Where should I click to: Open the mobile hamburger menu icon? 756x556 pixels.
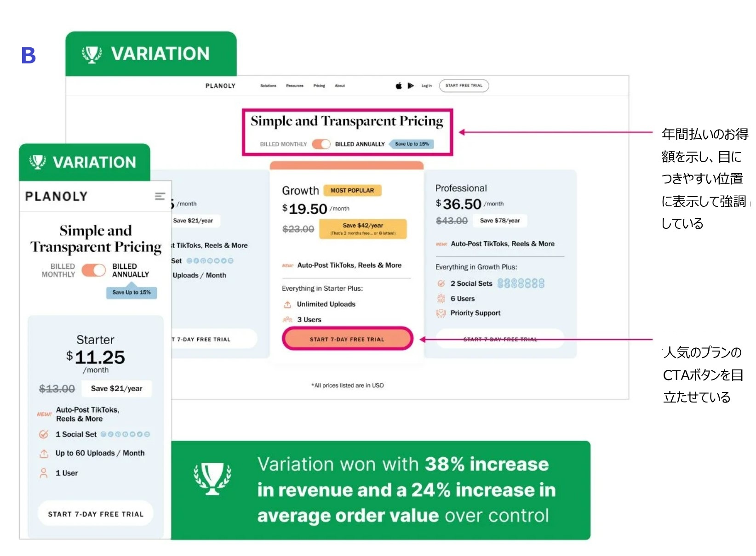(160, 196)
